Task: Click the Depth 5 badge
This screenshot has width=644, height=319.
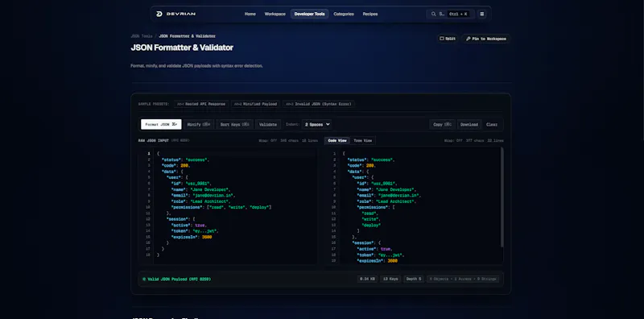Action: pos(414,279)
